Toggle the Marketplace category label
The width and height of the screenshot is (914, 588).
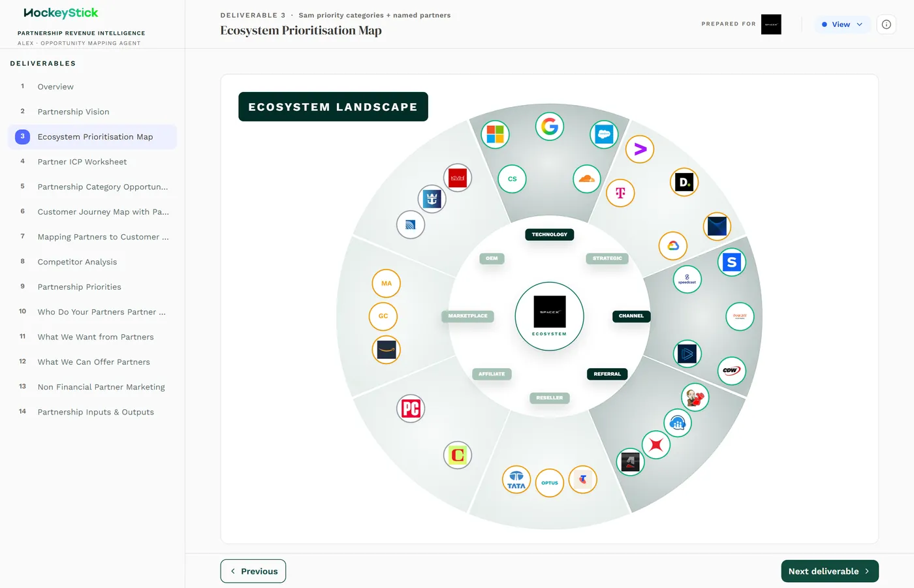(x=468, y=316)
